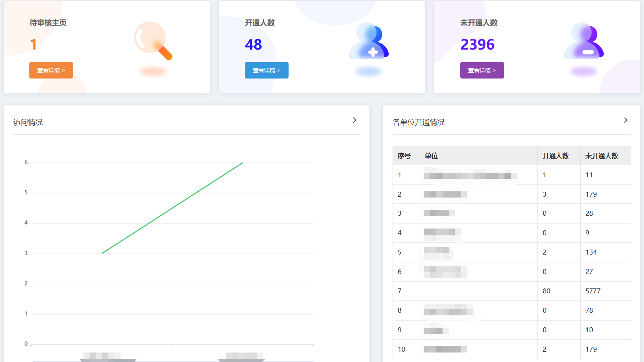Click the 80 value in row 7

click(547, 291)
